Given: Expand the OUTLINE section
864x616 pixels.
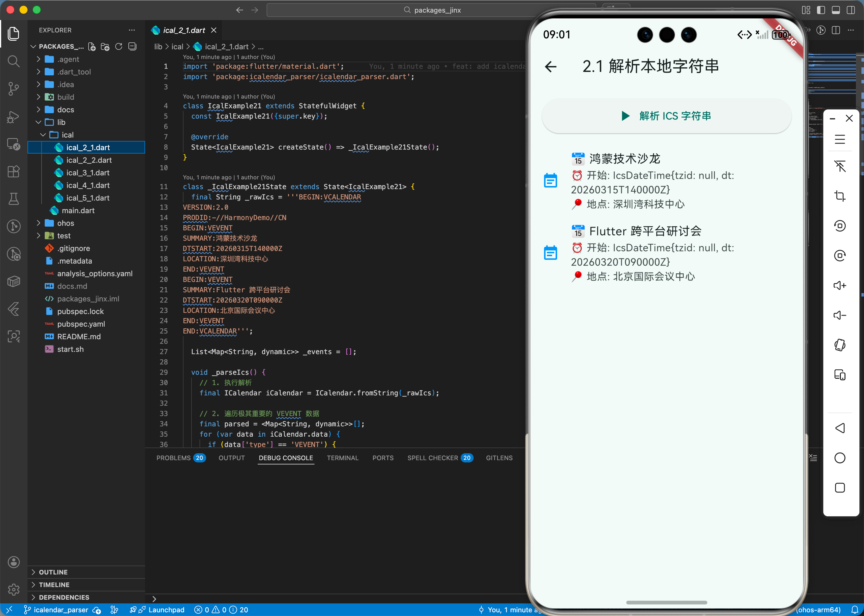Looking at the screenshot, I should coord(53,572).
